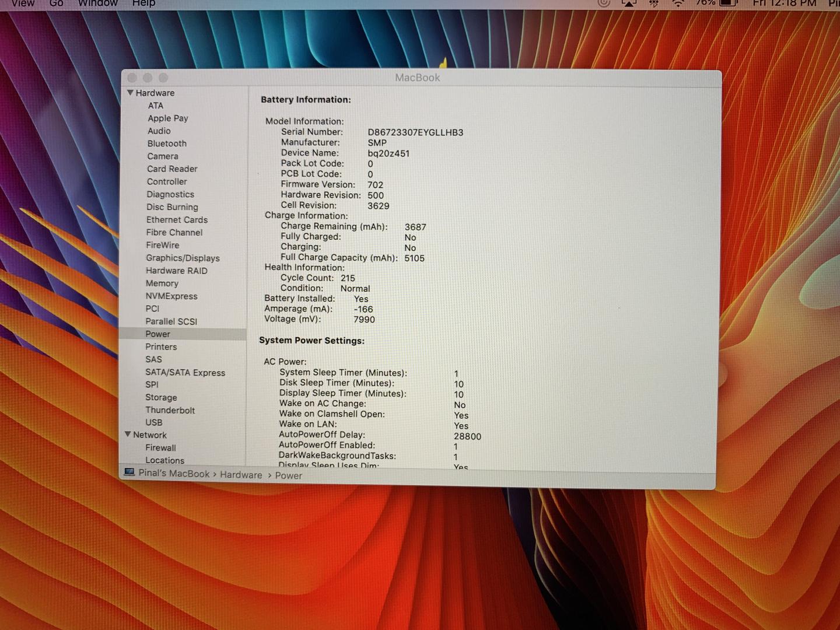Open the PCI entry
840x630 pixels.
point(152,309)
